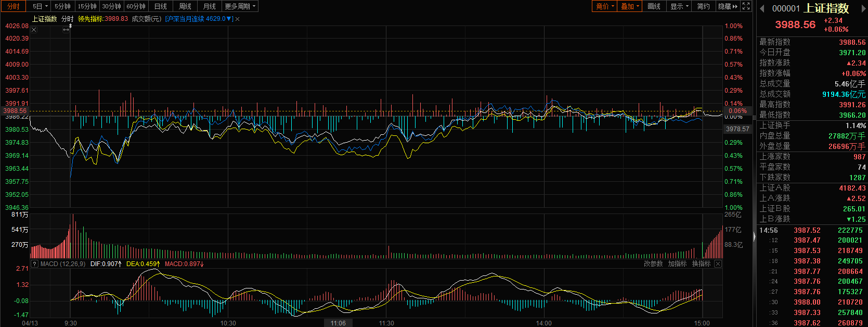This screenshot has width=868, height=327.
Task: Select the 30分钟 period tab
Action: coord(111,6)
